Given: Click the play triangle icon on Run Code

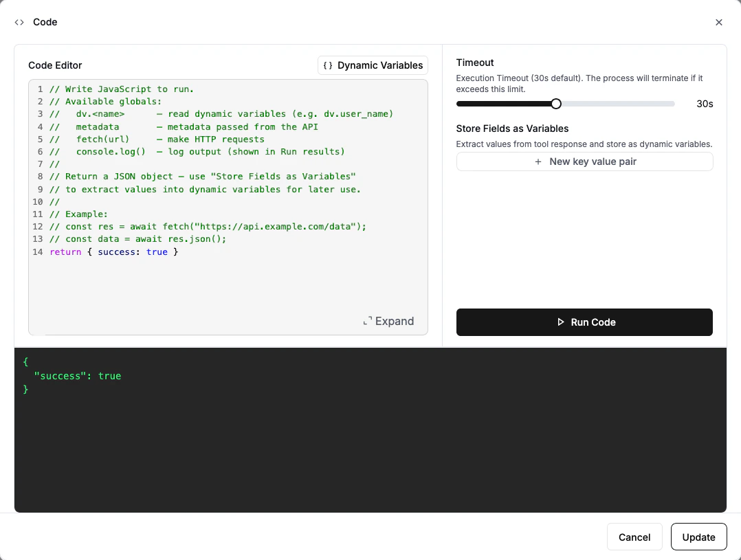Looking at the screenshot, I should (562, 322).
